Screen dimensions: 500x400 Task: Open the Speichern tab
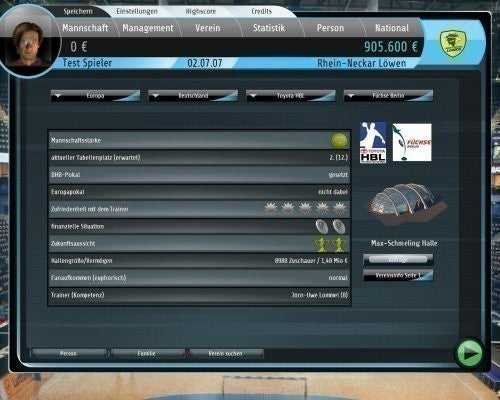click(78, 11)
